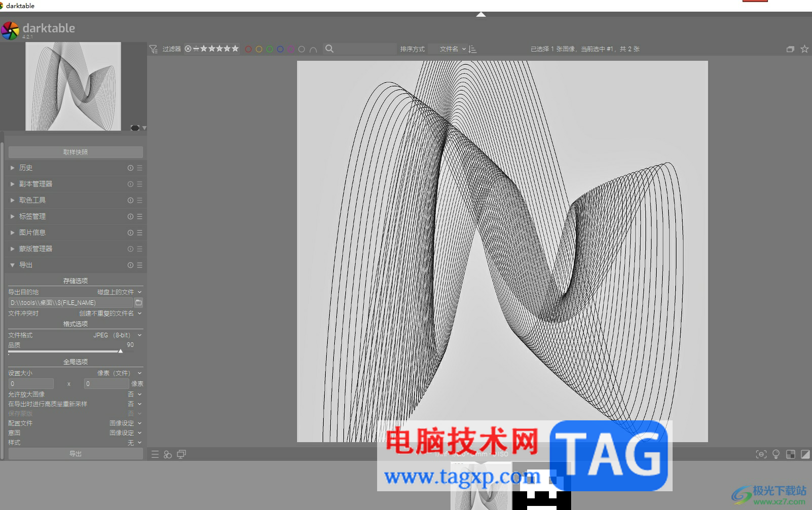Open the sort order 文件名 dropdown

(453, 49)
